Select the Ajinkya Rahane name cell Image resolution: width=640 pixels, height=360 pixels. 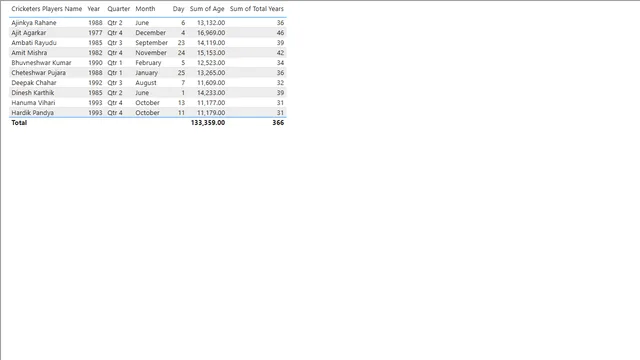click(34, 23)
